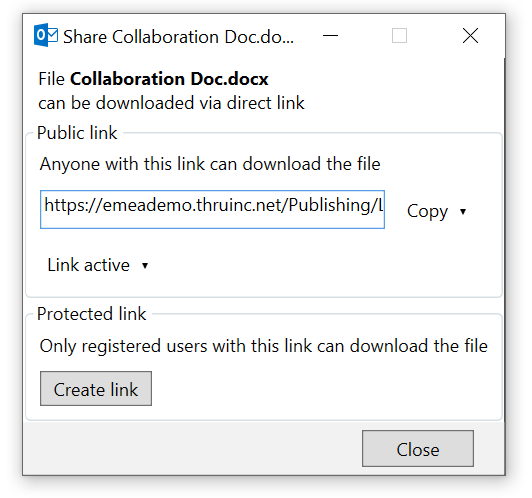Click the Protected link group heading

point(92,314)
